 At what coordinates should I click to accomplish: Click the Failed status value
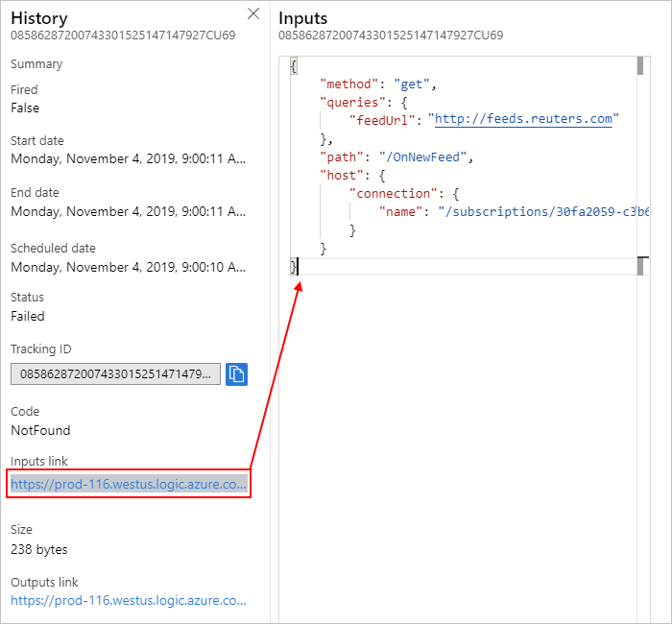point(28,316)
